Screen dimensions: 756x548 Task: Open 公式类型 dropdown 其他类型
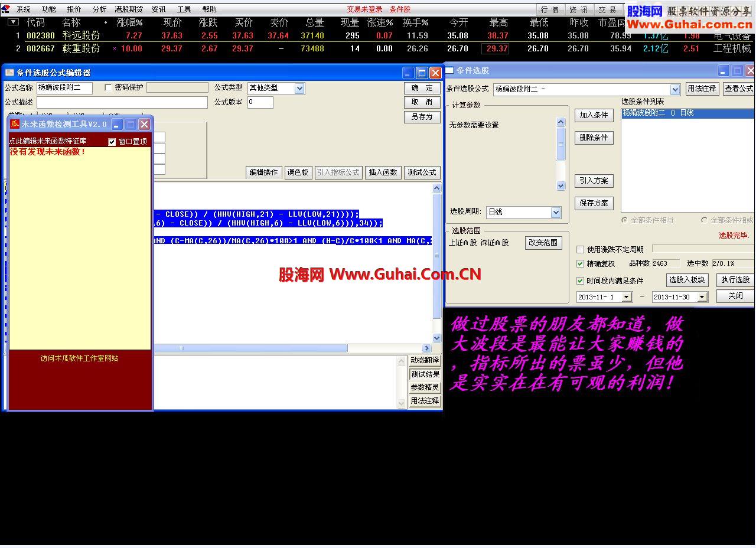(x=299, y=89)
